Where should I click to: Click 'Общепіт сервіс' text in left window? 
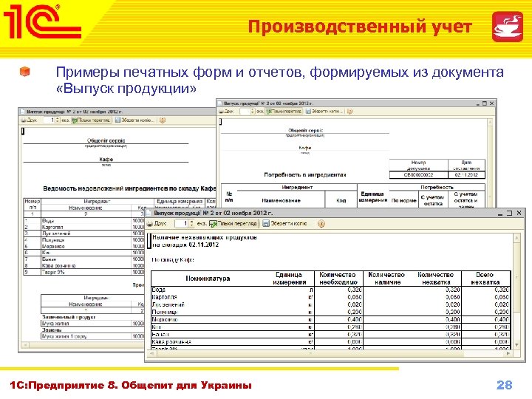tap(106, 140)
